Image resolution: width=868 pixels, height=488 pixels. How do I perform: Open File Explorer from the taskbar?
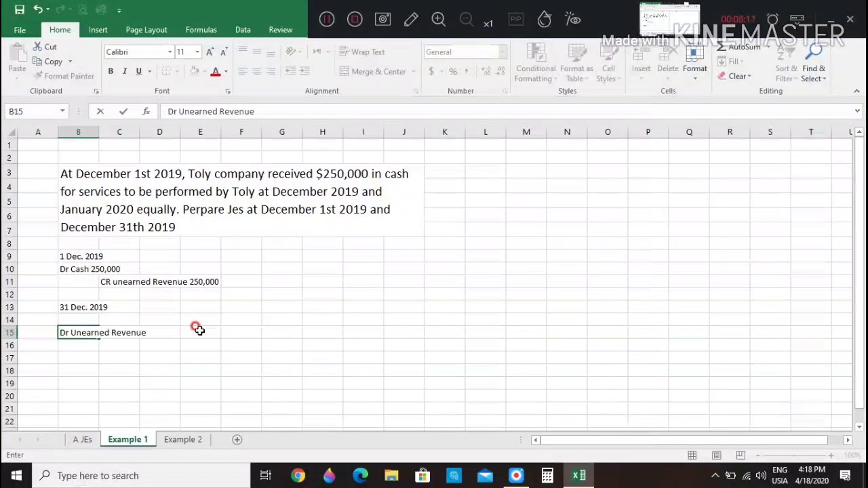pyautogui.click(x=391, y=476)
